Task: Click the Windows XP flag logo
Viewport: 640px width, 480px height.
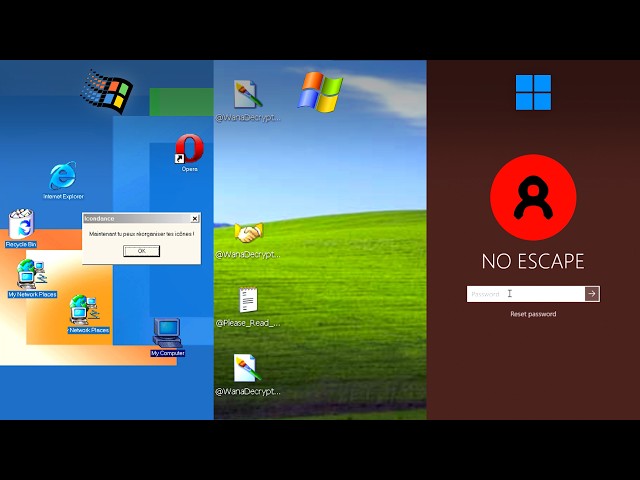Action: [320, 91]
